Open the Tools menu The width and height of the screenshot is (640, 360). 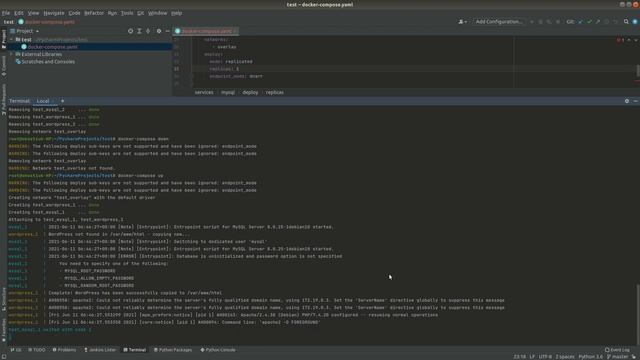pyautogui.click(x=127, y=13)
